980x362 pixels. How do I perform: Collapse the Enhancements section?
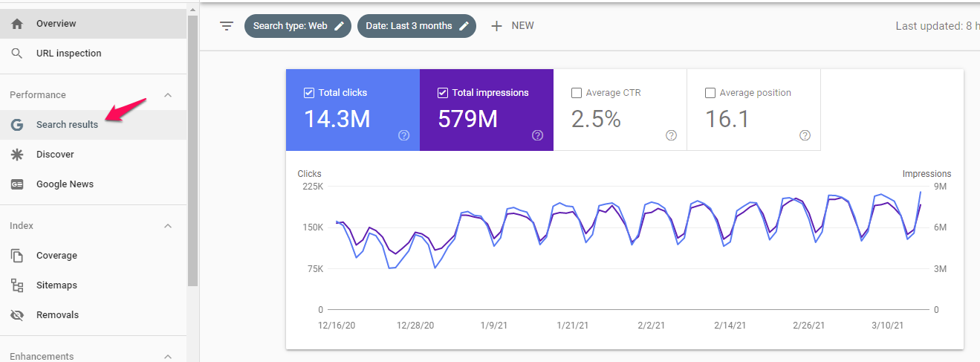[168, 357]
